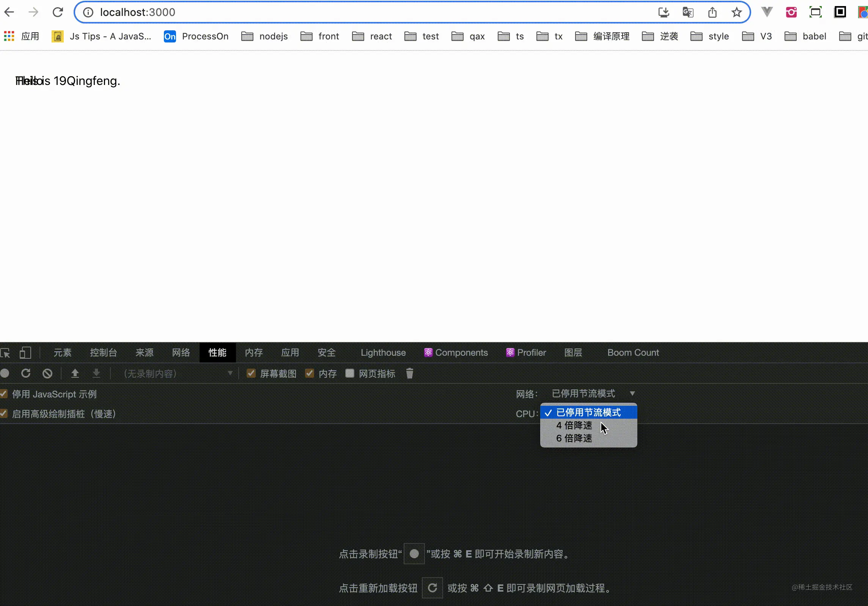This screenshot has width=868, height=606.
Task: Start recording with the round record icon
Action: click(x=5, y=374)
